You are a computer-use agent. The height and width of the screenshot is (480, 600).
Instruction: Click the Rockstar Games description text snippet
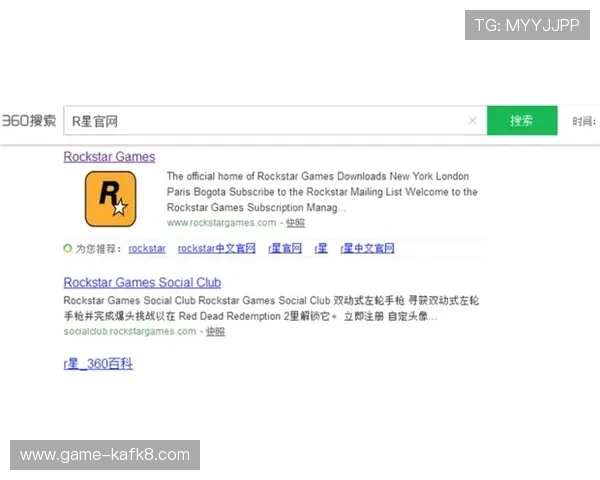pos(322,192)
